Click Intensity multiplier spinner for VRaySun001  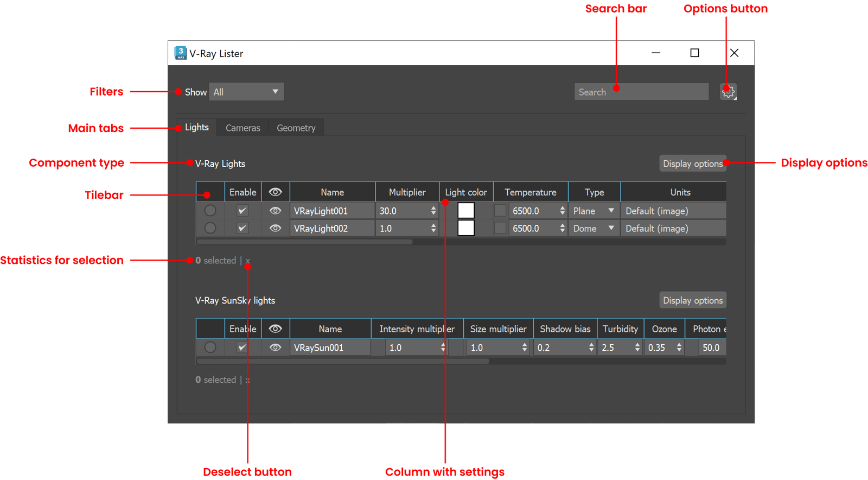[x=443, y=348]
